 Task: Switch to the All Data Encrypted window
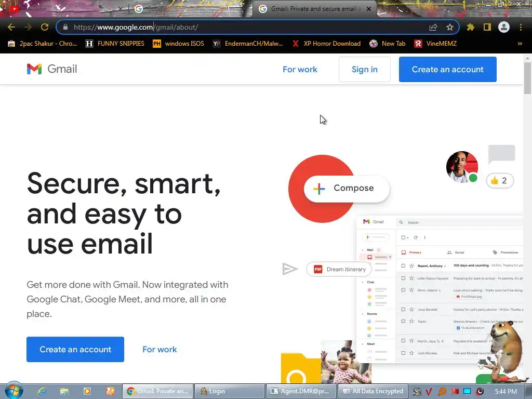coord(373,391)
